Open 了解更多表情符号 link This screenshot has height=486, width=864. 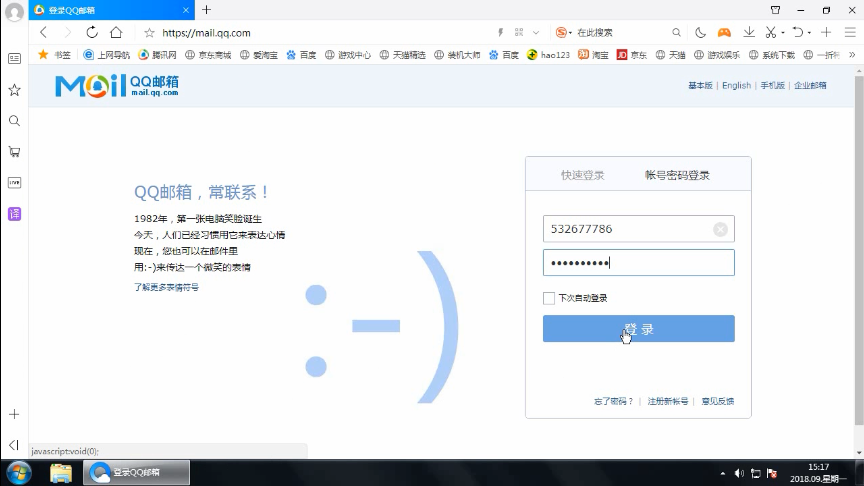coord(166,287)
